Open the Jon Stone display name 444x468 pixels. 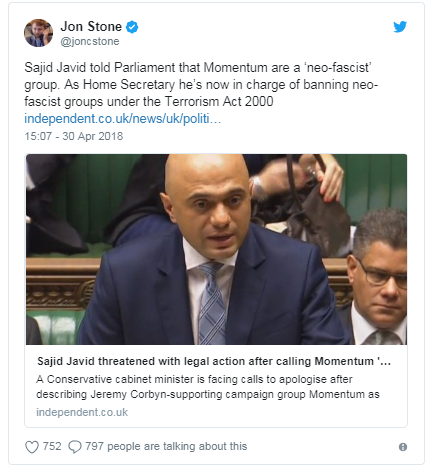(91, 27)
